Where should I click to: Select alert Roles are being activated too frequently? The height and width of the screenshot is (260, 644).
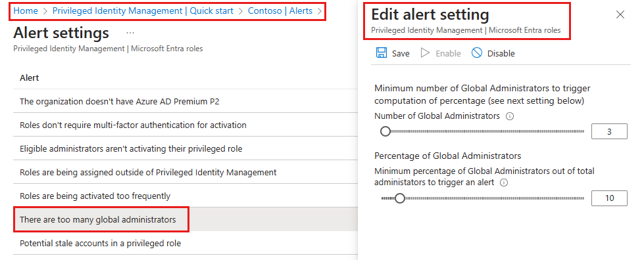185,196
